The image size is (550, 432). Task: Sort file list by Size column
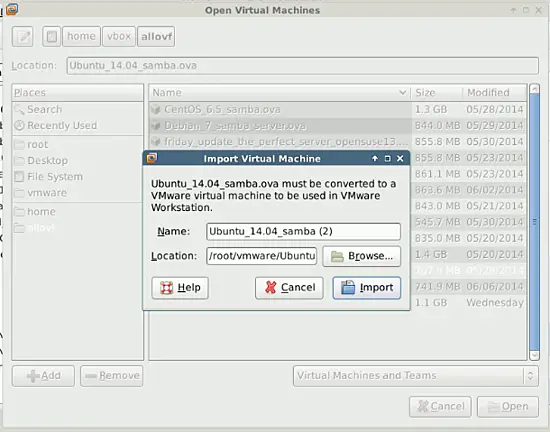pos(436,93)
